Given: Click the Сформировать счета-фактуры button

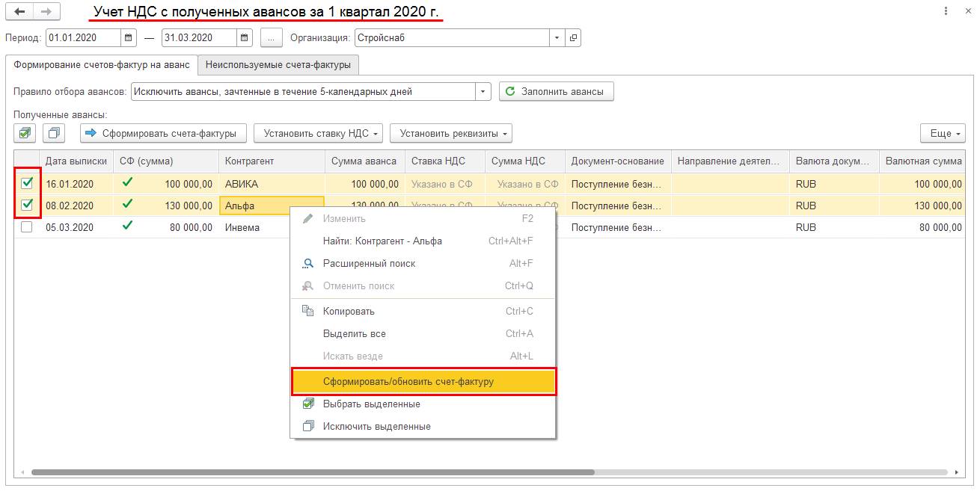Looking at the screenshot, I should (x=163, y=133).
